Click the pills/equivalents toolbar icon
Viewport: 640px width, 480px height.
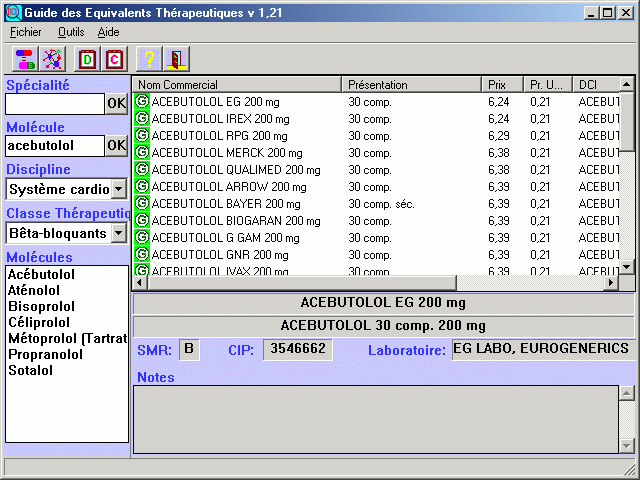pyautogui.click(x=25, y=59)
